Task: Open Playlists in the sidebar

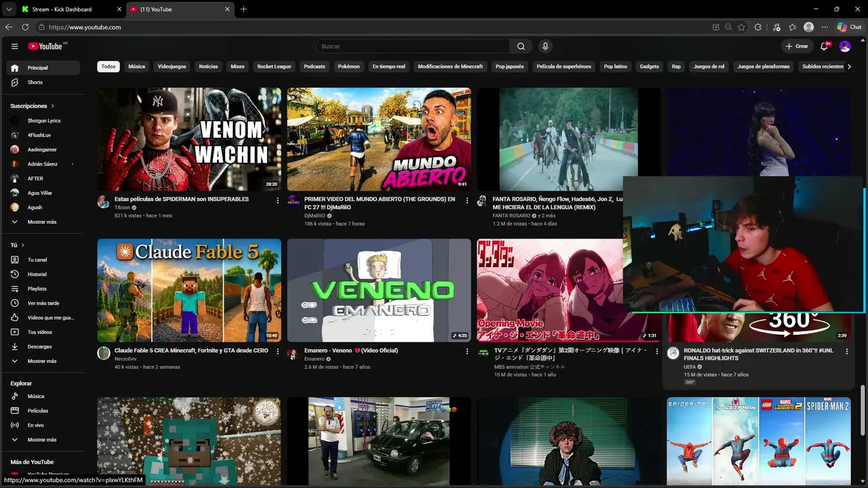Action: tap(44, 289)
